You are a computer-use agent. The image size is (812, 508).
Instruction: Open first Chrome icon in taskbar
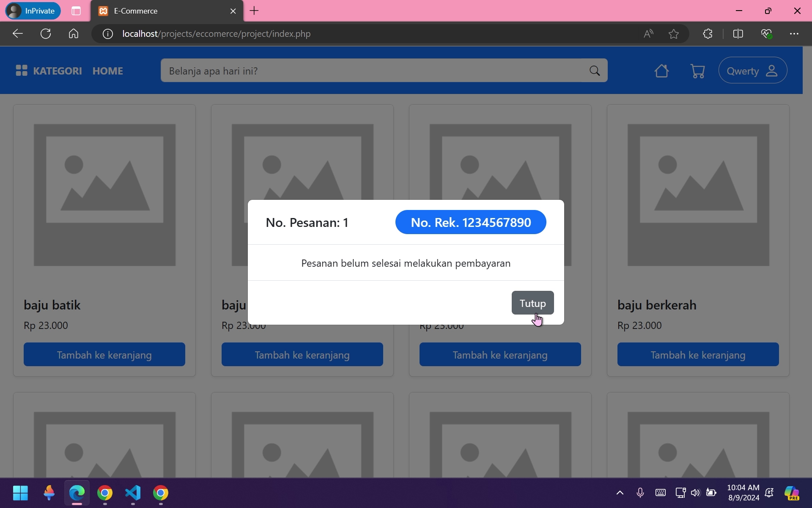tap(105, 493)
